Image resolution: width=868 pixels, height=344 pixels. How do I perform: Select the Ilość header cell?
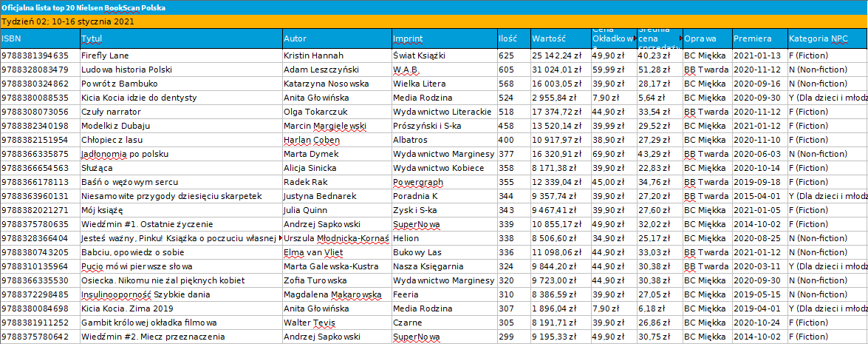tap(513, 38)
